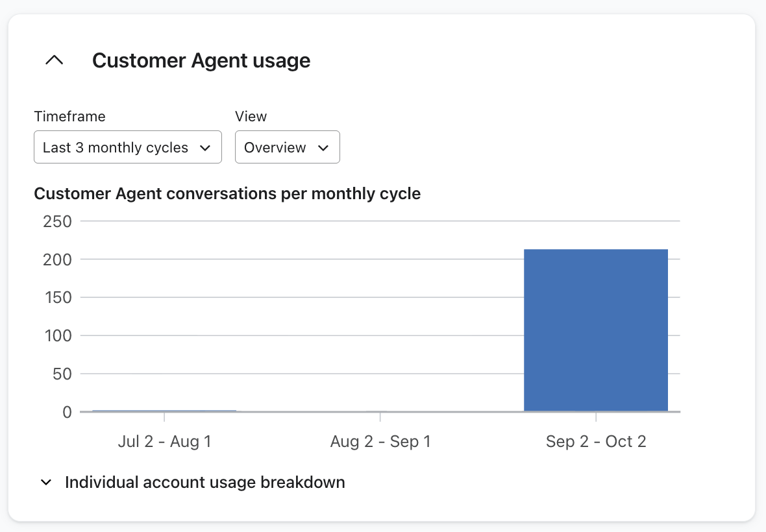Select the Sep 2 - Oct 2 axis label
Viewport: 766px width, 532px height.
596,442
